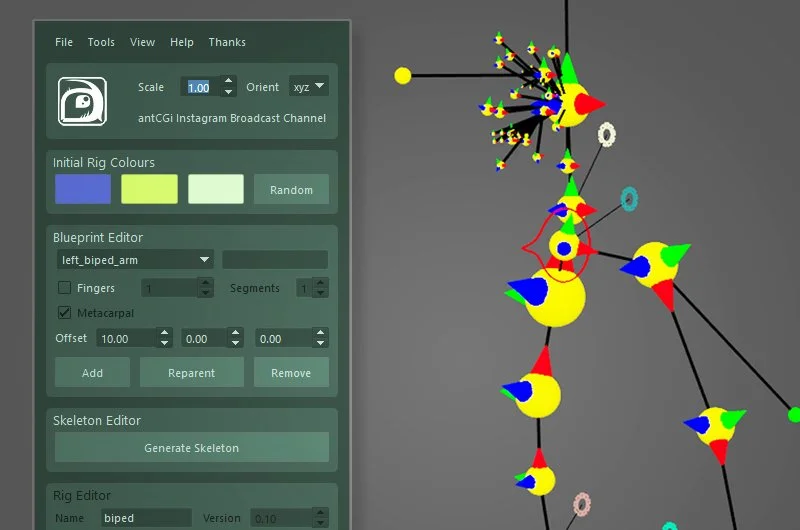Click the Fingers count field
800x530 pixels.
169,288
